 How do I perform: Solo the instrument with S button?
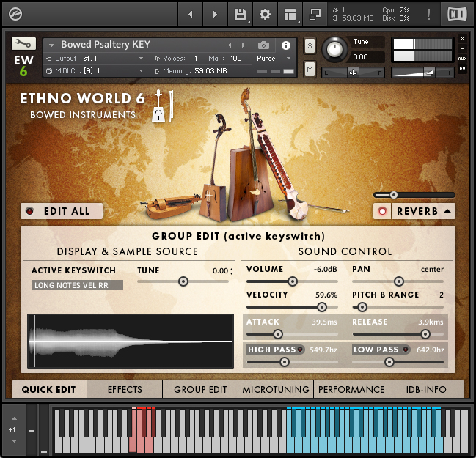[x=310, y=45]
